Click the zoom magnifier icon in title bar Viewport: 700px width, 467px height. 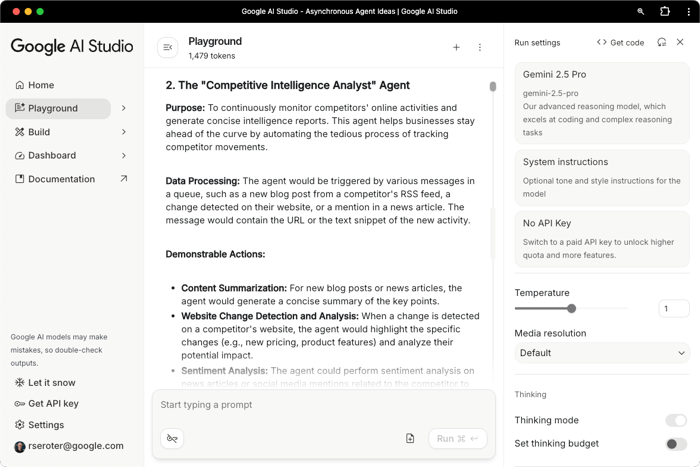pyautogui.click(x=641, y=11)
